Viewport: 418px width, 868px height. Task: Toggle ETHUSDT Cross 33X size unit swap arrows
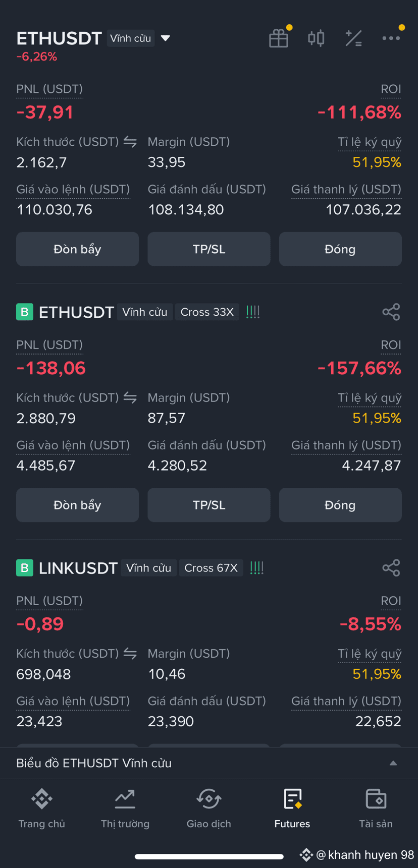tap(130, 397)
